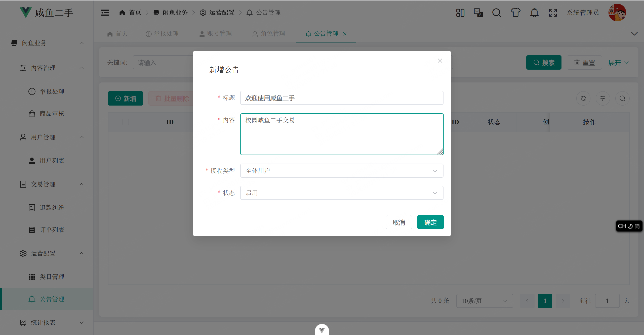Open the 状态 dropdown showing 启用

tap(341, 193)
